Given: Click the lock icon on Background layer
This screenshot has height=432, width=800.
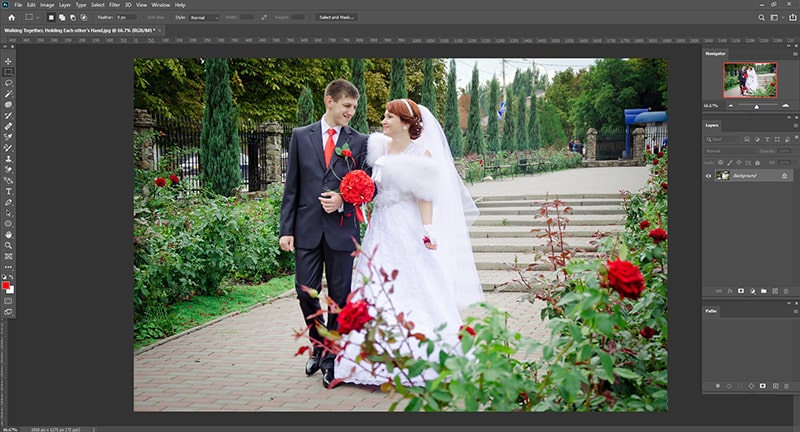Looking at the screenshot, I should coord(785,175).
